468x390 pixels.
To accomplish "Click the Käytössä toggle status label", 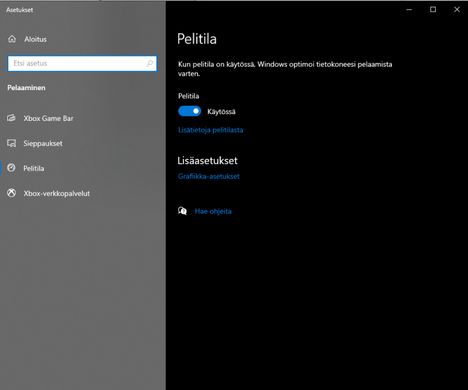I will pos(221,112).
